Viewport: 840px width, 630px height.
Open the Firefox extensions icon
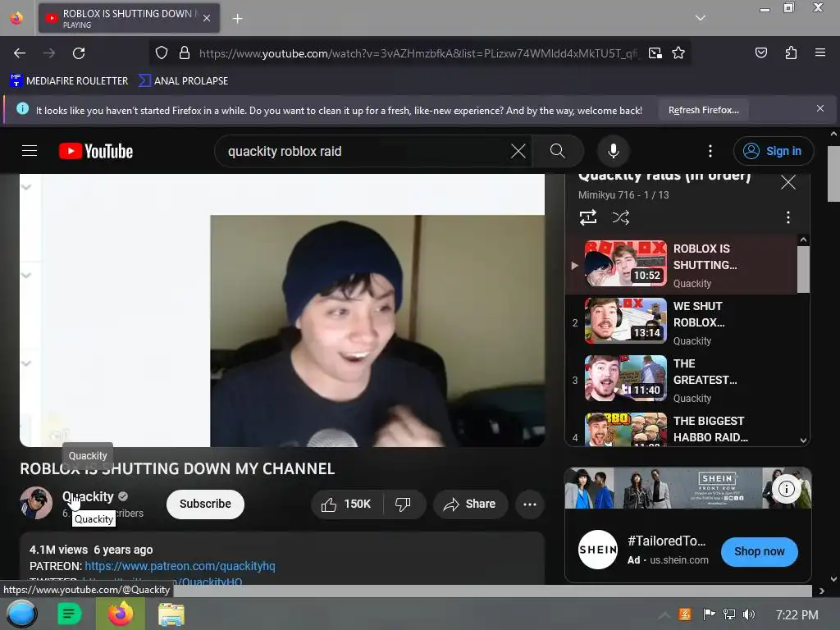(791, 52)
